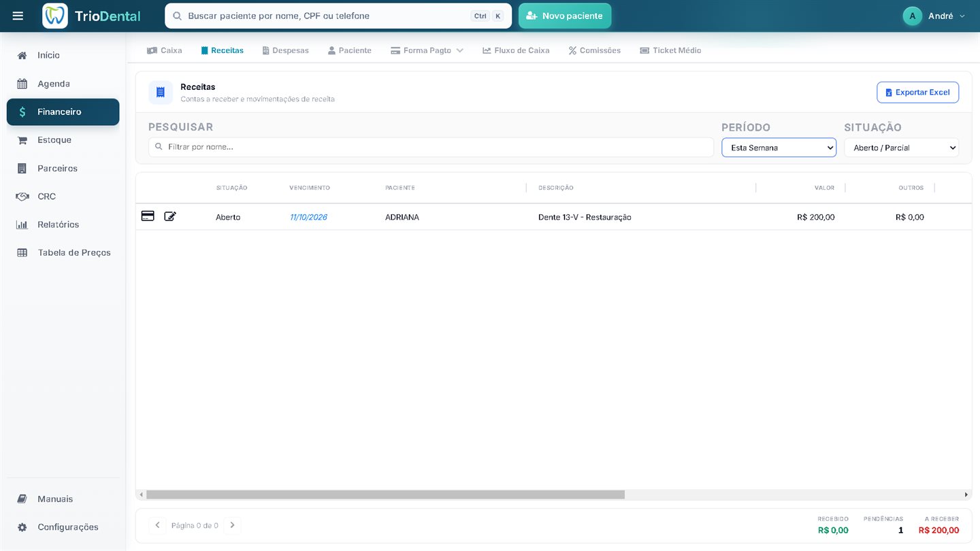The width and height of the screenshot is (980, 551).
Task: Open the Fluxo de Caixa tab
Action: point(516,50)
